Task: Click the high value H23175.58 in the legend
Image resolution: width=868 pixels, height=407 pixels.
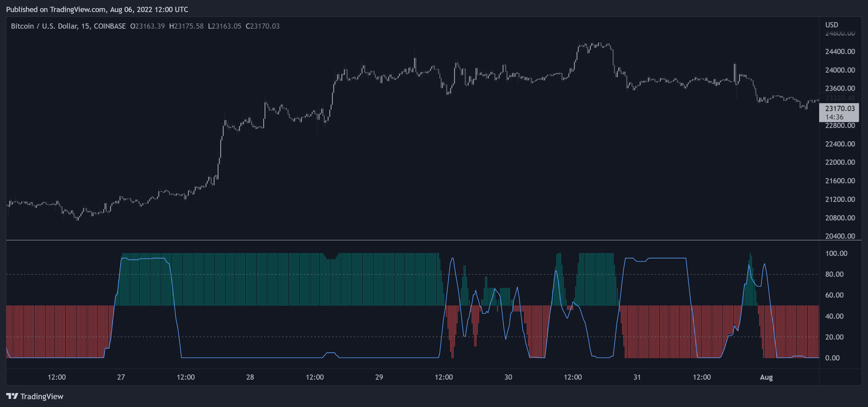Action: 186,26
